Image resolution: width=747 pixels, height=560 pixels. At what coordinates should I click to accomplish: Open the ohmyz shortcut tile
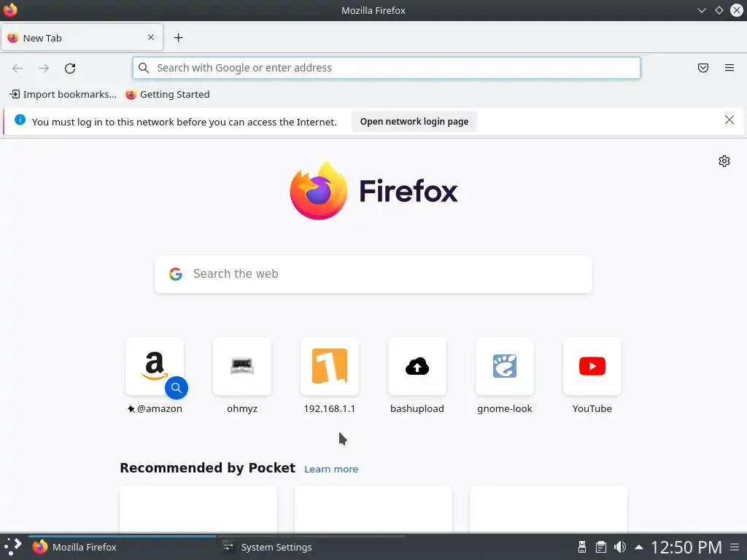(242, 366)
